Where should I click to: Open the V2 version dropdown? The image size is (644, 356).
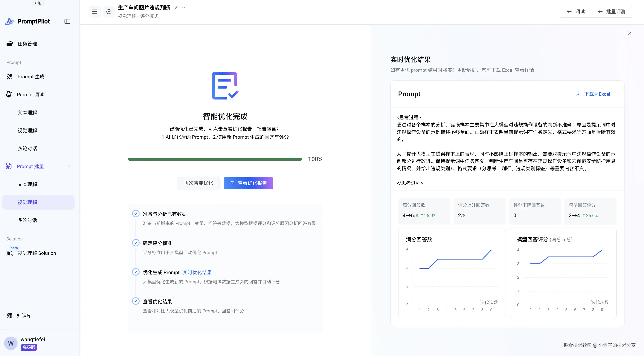point(180,8)
